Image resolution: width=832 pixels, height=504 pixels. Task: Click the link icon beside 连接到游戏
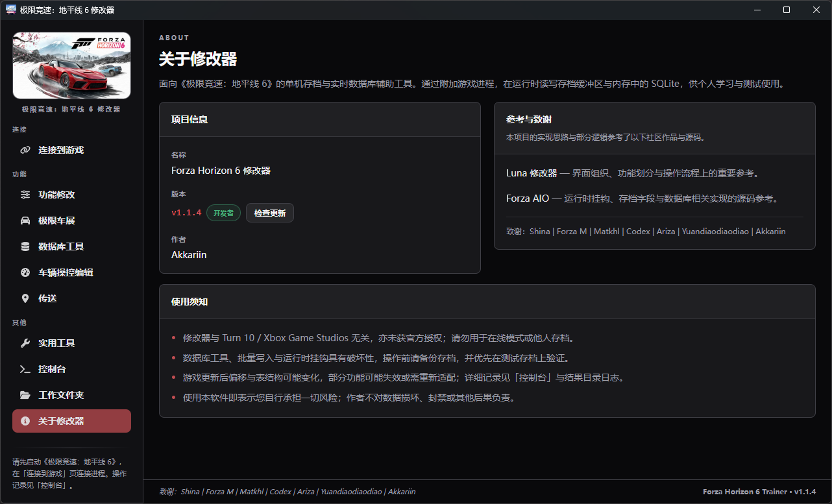click(x=25, y=150)
